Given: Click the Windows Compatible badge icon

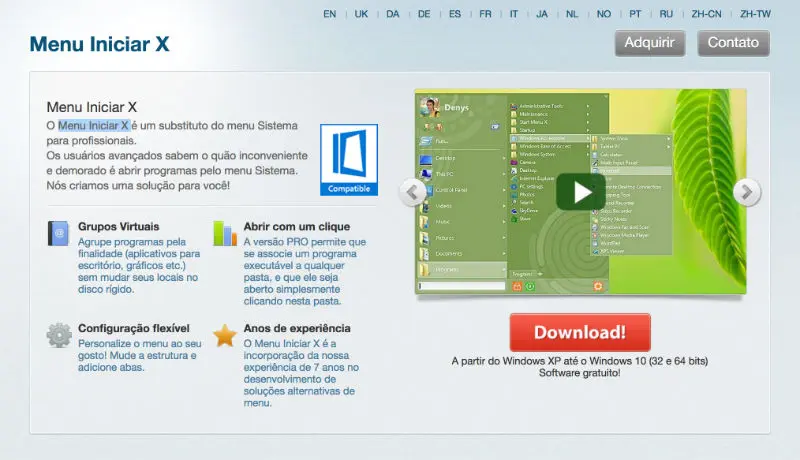Looking at the screenshot, I should click(x=349, y=160).
